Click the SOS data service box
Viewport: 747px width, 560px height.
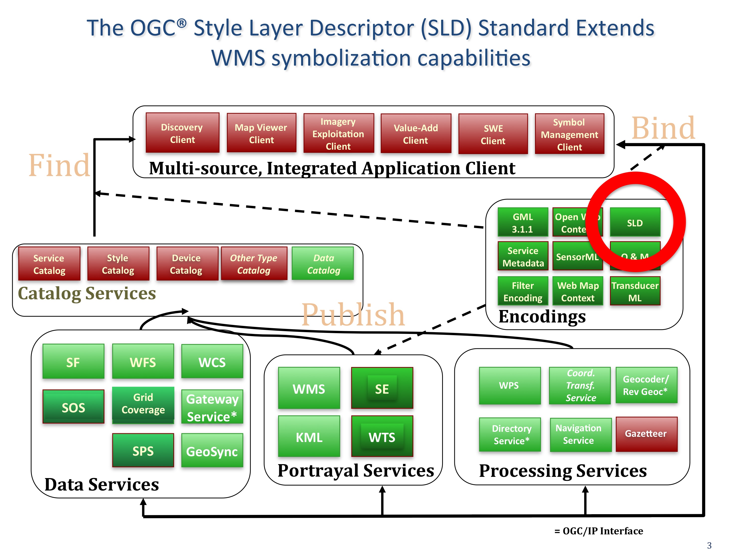[x=73, y=407]
